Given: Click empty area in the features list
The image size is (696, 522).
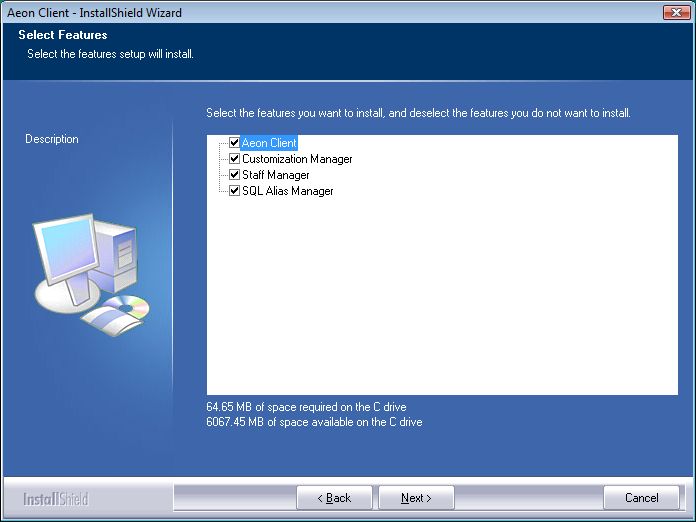Looking at the screenshot, I should [x=440, y=300].
